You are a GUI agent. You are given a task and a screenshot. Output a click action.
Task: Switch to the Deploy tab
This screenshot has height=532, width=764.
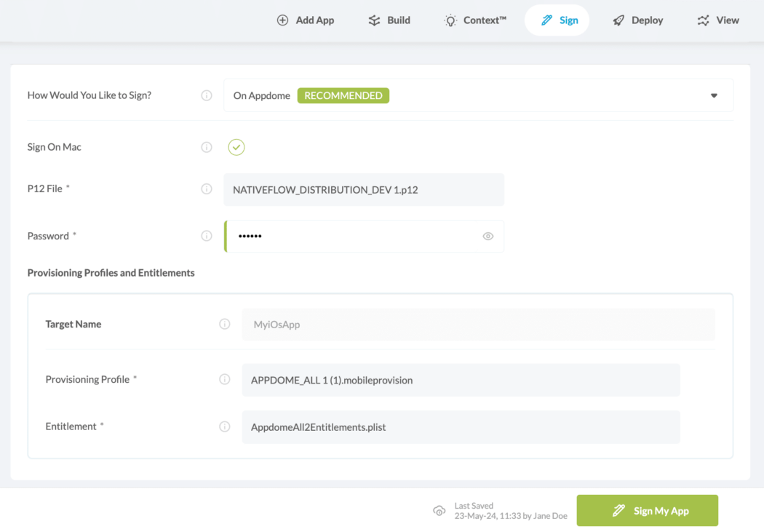pos(638,20)
